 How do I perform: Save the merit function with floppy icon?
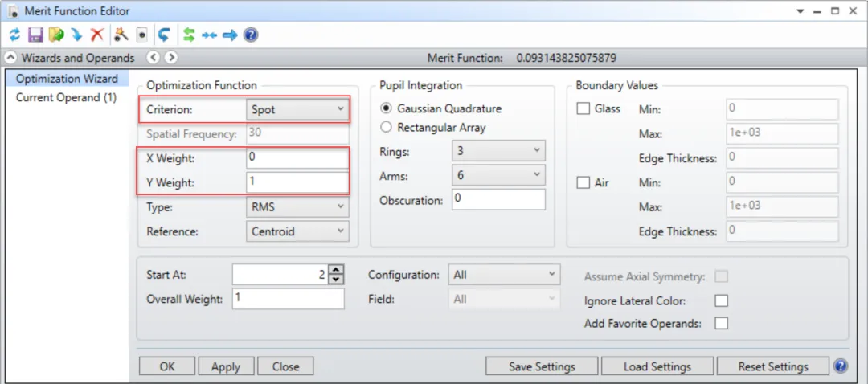pos(35,35)
